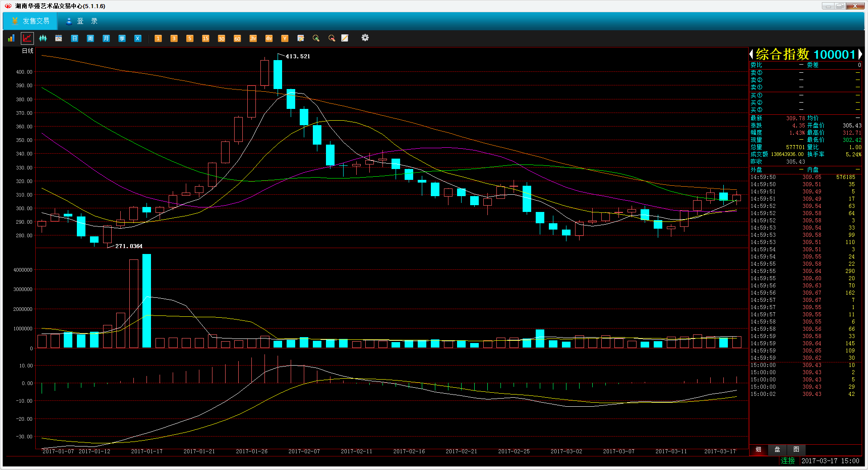Click the 综合指数 100001 title
Viewport: 868px width, 470px height.
pyautogui.click(x=806, y=54)
